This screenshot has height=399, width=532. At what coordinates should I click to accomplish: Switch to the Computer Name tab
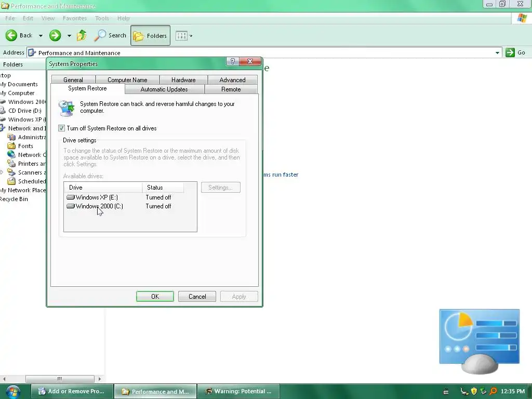tap(127, 79)
